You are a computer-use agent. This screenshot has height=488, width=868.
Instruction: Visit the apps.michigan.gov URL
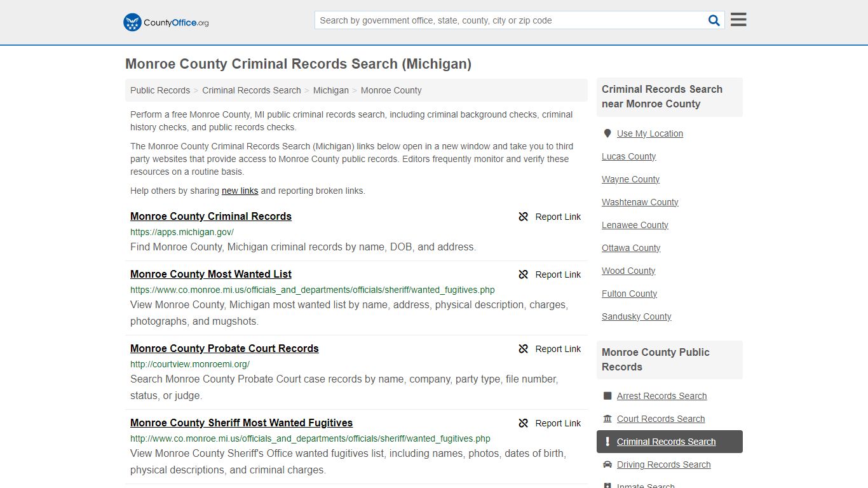pos(182,232)
